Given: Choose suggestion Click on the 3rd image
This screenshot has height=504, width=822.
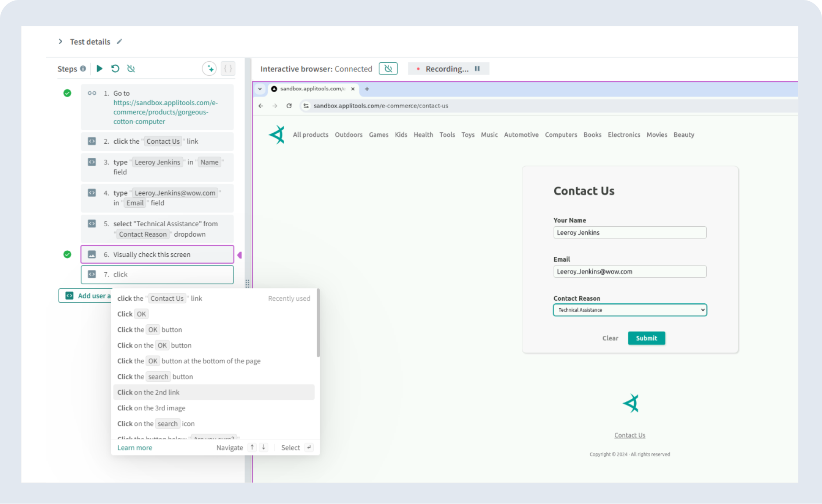Looking at the screenshot, I should [214, 408].
